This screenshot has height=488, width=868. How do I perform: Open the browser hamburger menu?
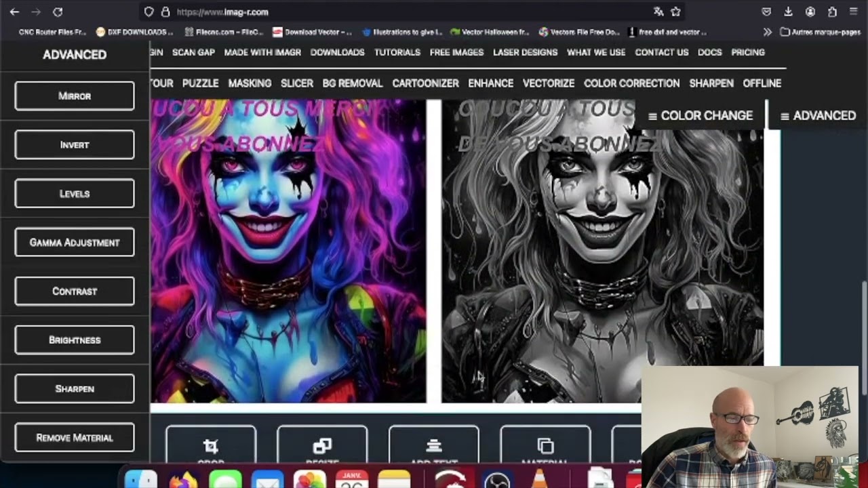coord(853,12)
